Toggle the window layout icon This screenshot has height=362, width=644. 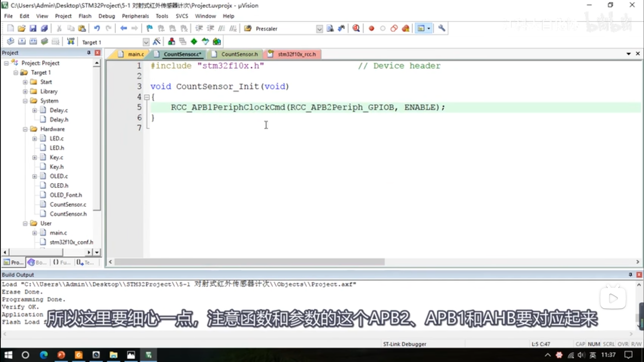point(421,28)
